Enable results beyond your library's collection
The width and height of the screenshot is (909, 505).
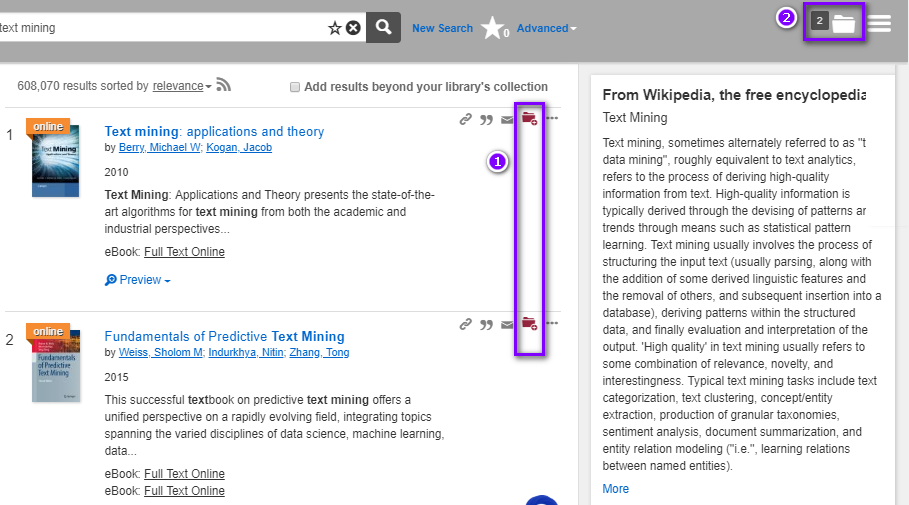click(295, 87)
